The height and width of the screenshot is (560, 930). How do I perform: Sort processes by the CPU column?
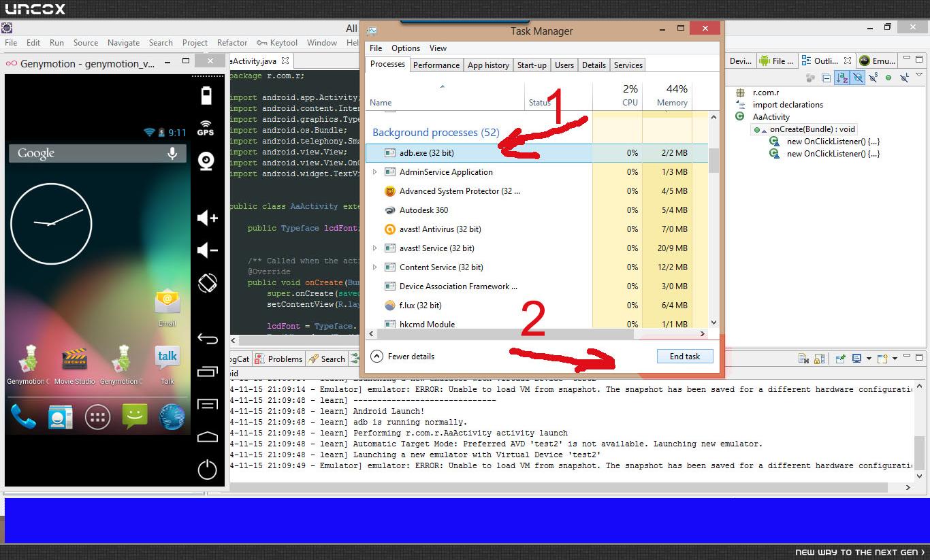[x=618, y=96]
